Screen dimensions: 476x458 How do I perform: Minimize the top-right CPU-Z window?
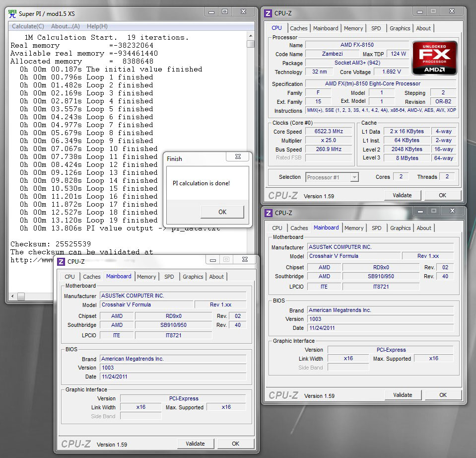point(420,12)
